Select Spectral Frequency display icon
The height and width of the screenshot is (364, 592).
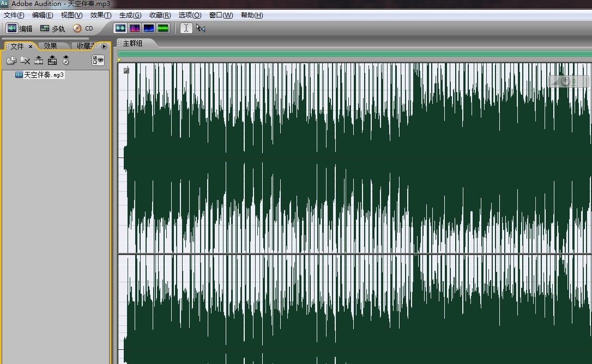click(x=135, y=28)
